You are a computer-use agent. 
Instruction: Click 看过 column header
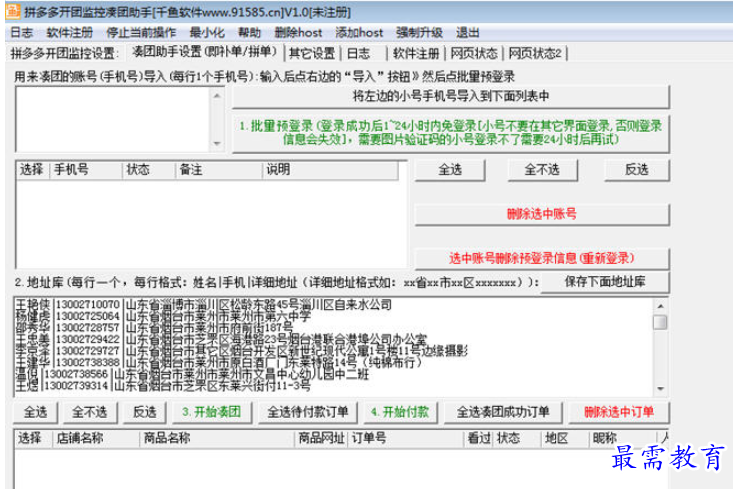479,439
